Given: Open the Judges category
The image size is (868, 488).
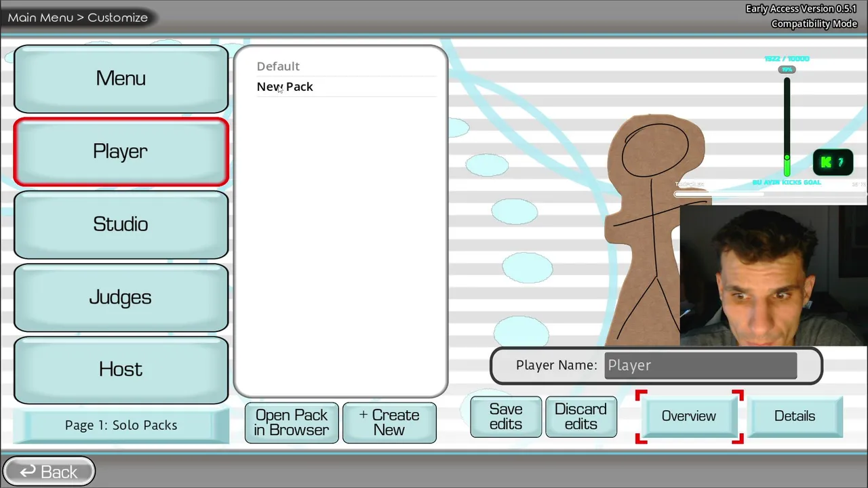Looking at the screenshot, I should (x=121, y=297).
